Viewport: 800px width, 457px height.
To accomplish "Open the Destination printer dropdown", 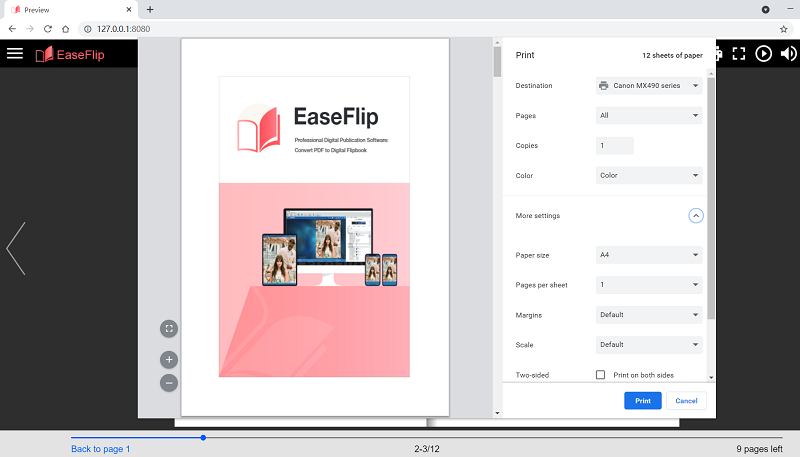I will point(649,86).
